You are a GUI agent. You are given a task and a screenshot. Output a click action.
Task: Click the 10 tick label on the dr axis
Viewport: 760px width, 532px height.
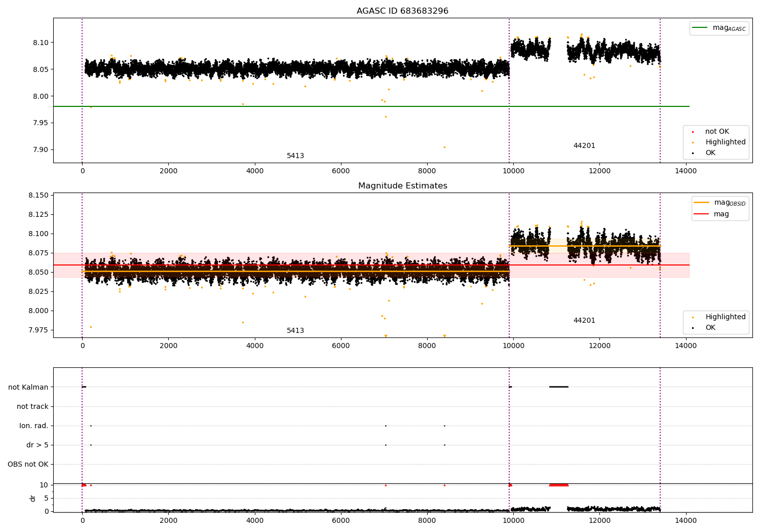click(44, 485)
